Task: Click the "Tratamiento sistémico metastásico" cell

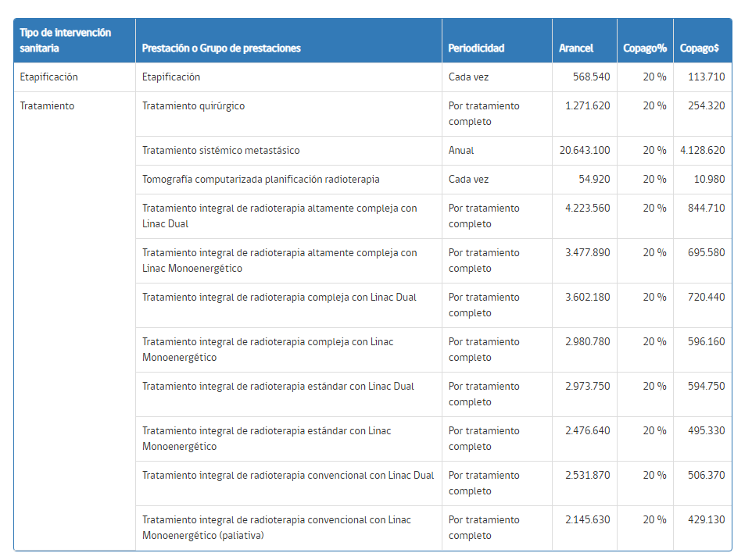Action: coord(220,151)
